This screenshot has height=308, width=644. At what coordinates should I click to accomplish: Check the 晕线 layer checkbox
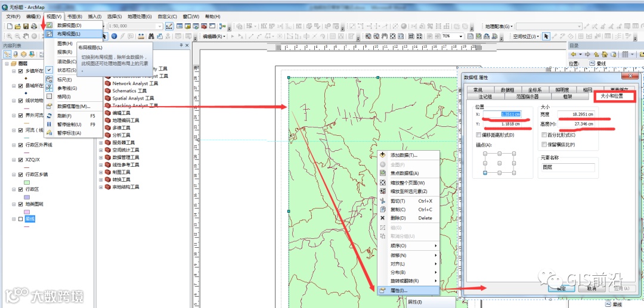[20, 219]
